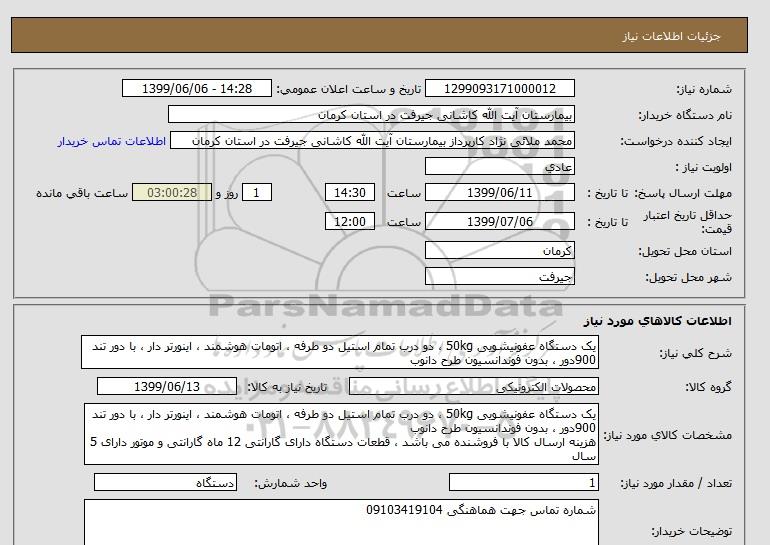Screen dimensions: 770x545
Task: Click the label 'شهر محل تحویل:'
Action: [x=688, y=277]
